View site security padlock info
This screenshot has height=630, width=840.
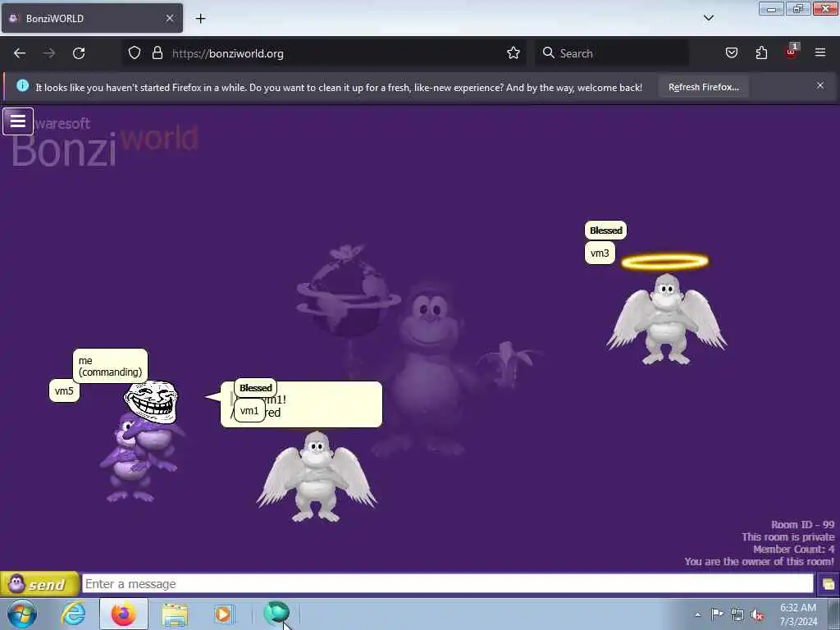(x=157, y=53)
